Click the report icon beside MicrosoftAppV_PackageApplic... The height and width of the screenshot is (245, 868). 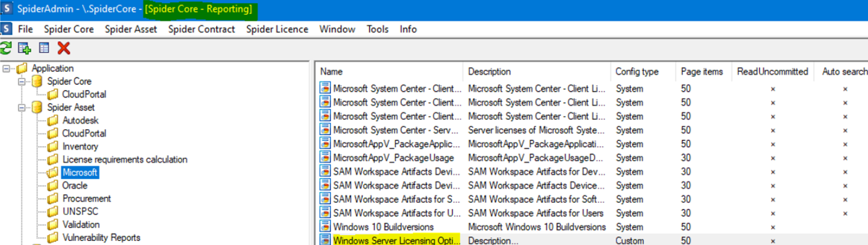325,144
